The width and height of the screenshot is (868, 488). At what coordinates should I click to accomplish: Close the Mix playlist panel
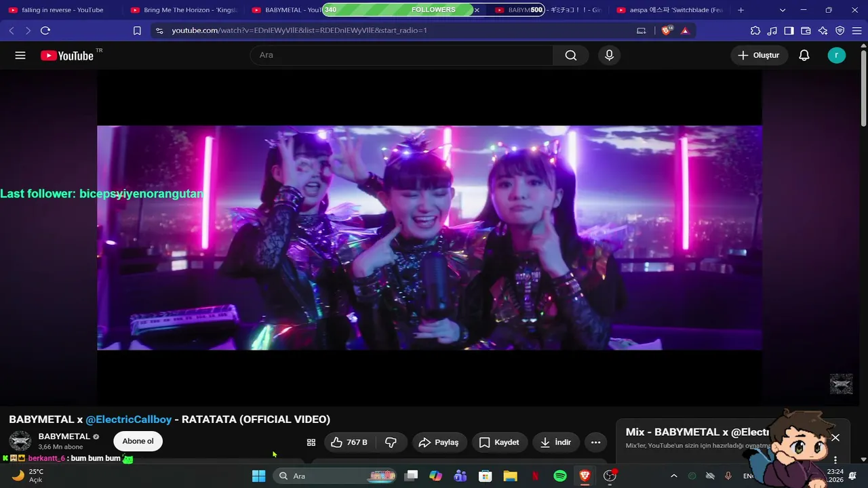(x=835, y=438)
